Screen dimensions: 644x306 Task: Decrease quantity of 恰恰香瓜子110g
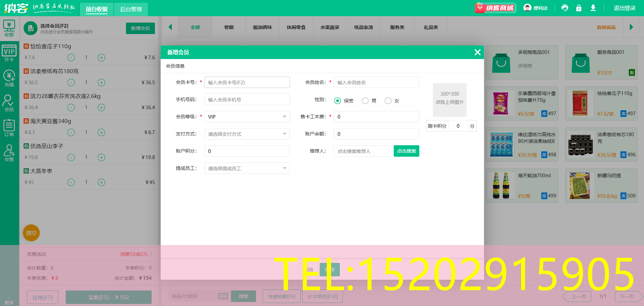pos(71,58)
